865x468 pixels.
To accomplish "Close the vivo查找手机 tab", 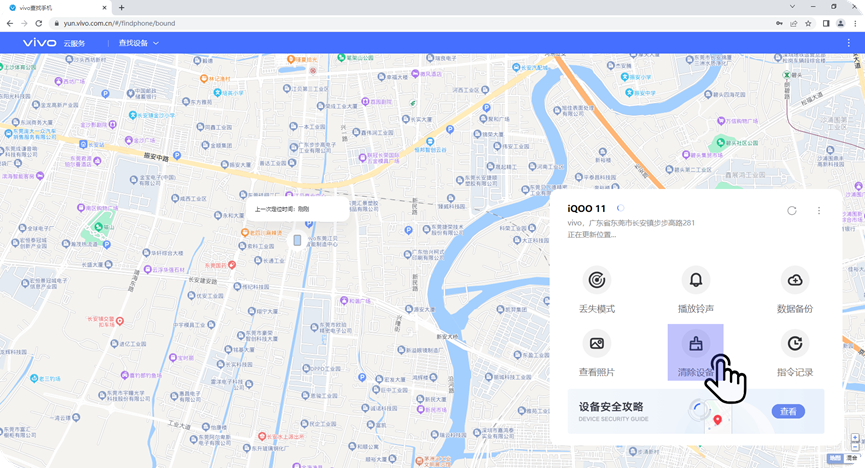I will (x=105, y=8).
